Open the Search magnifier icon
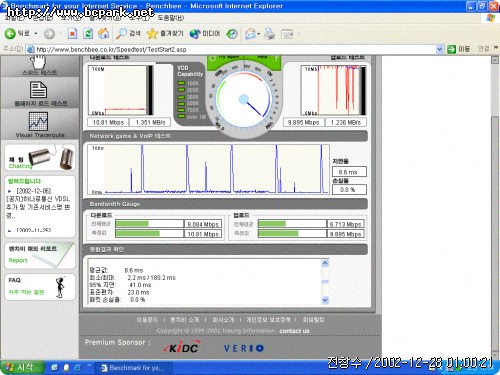Image resolution: width=500 pixels, height=375 pixels. tap(121, 33)
